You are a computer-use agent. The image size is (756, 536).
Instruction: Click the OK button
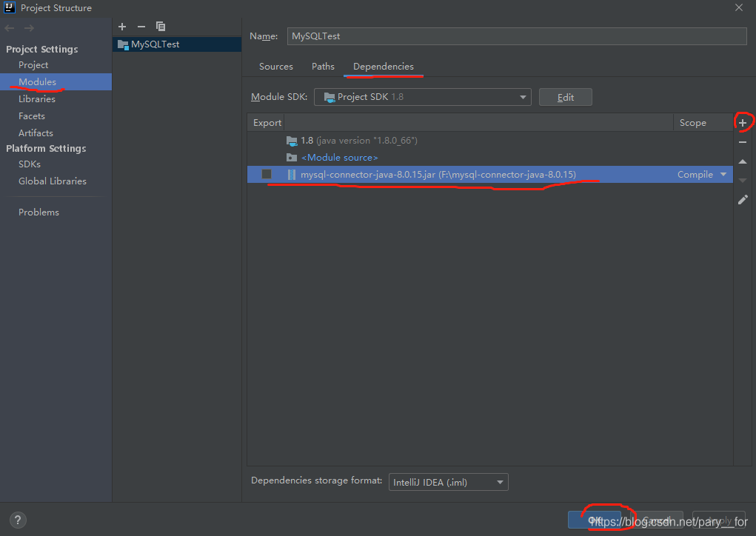(595, 520)
